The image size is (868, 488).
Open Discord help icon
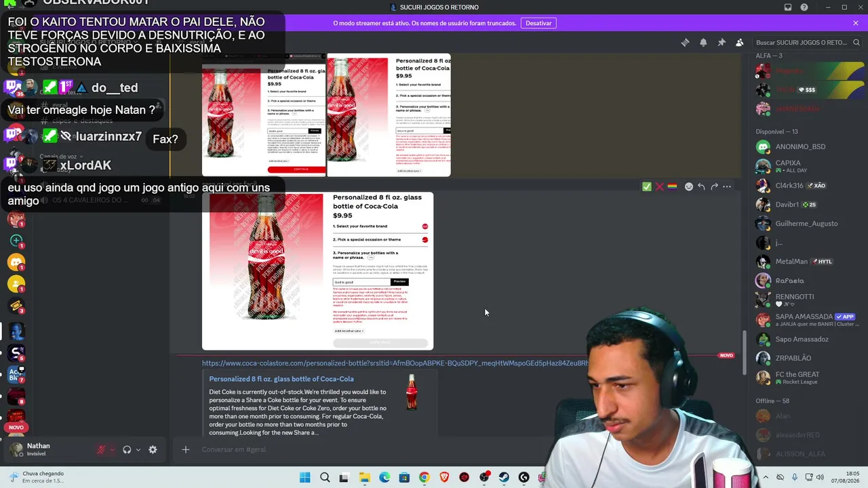click(804, 7)
